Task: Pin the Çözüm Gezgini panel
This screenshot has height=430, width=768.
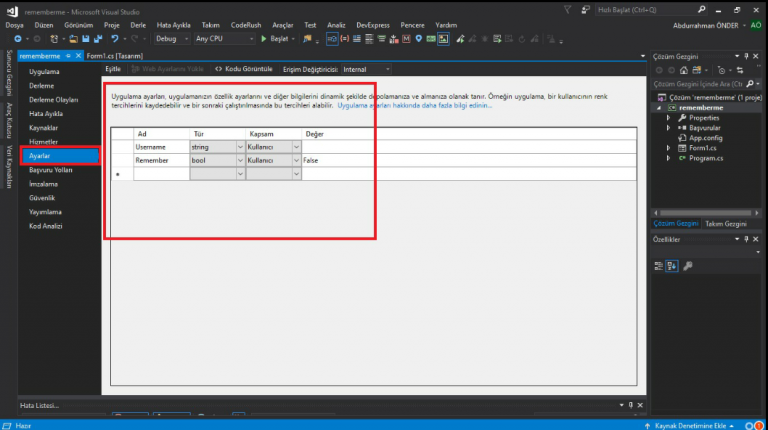Action: pyautogui.click(x=746, y=56)
